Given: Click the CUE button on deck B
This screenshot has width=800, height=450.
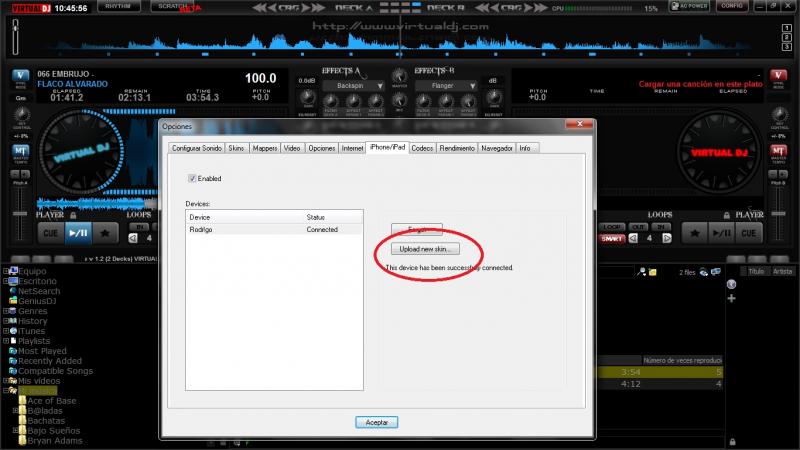Looking at the screenshot, I should click(x=748, y=233).
